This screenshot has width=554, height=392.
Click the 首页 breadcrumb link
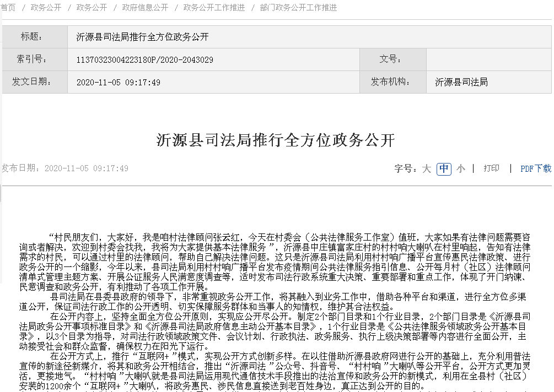click(8, 8)
